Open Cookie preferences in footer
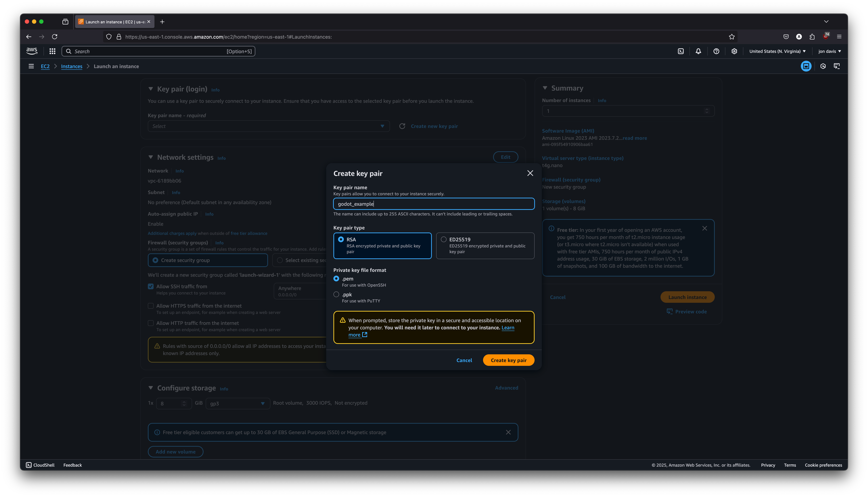Viewport: 868px width, 497px height. [823, 465]
